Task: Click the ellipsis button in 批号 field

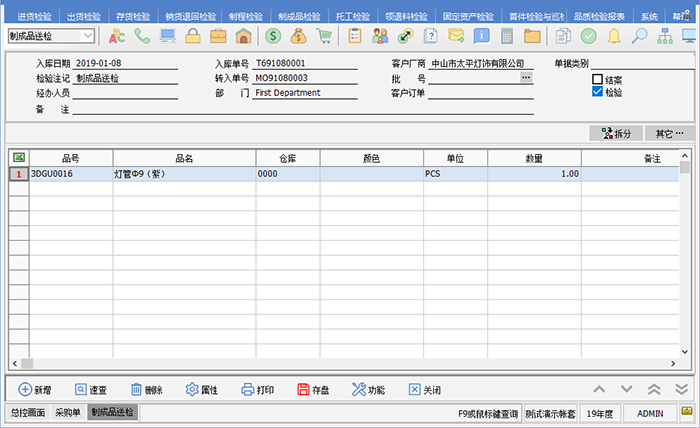Action: (x=526, y=77)
